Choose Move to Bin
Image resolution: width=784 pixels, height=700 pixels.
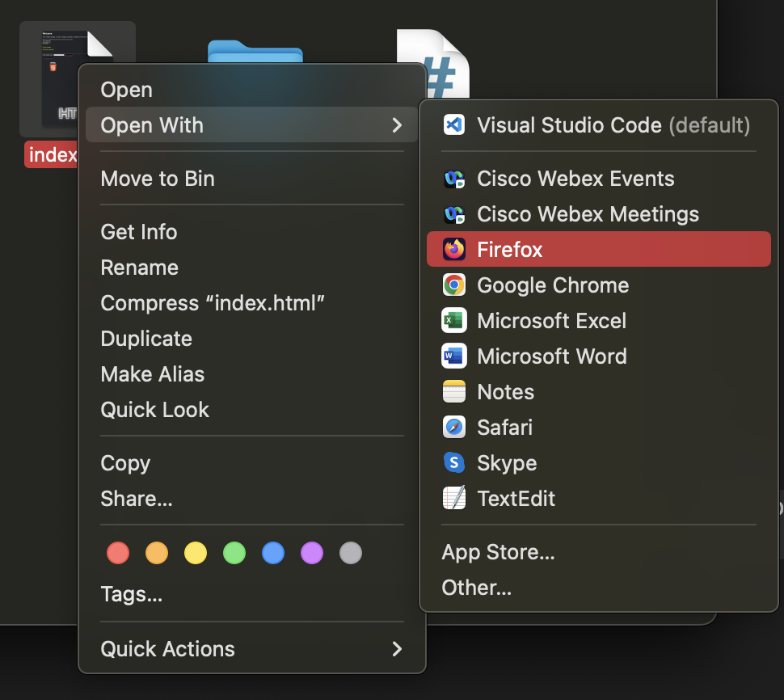(x=252, y=179)
